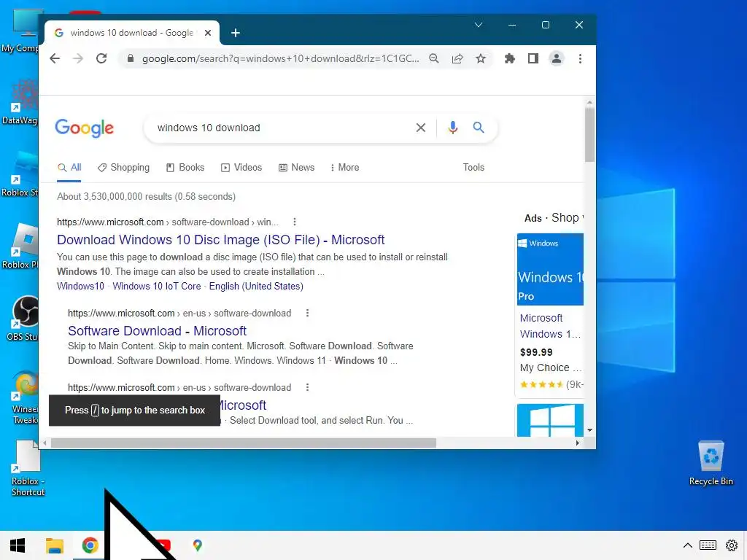Click the Google logo

coord(85,128)
